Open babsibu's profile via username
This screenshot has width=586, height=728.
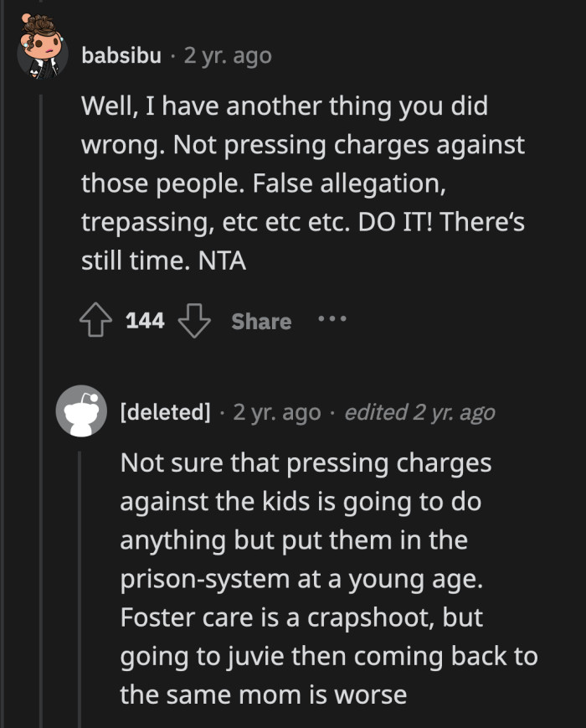click(x=121, y=57)
